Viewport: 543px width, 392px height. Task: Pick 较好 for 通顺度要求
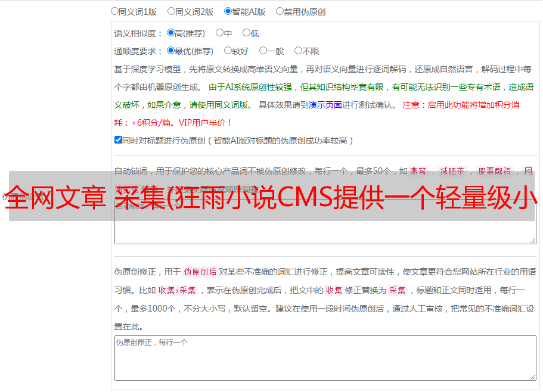(228, 51)
